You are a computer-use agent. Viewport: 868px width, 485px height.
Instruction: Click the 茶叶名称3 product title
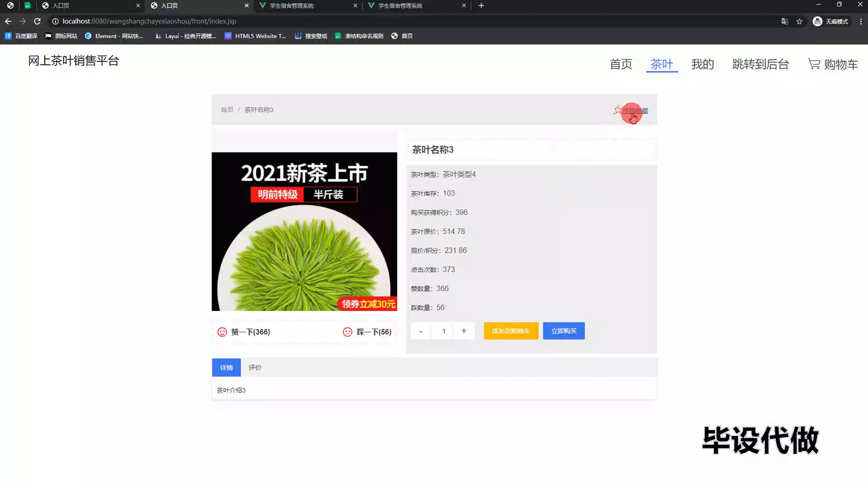(433, 150)
